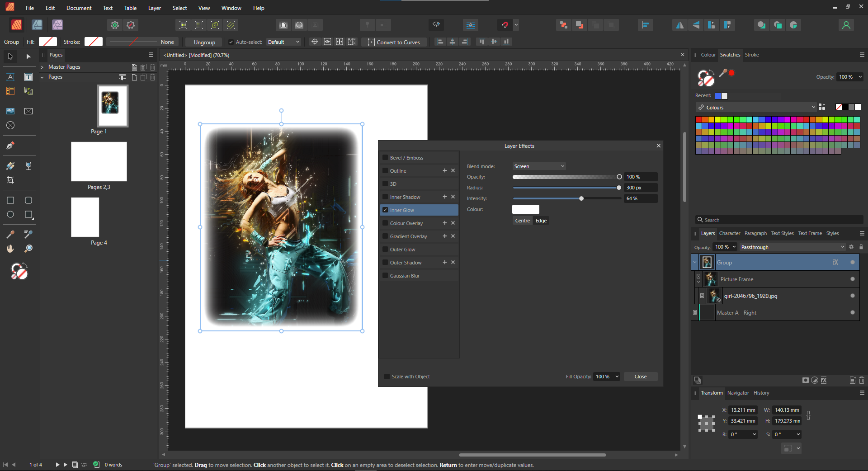Uncheck the Inner Glow effect checkbox

coord(385,210)
